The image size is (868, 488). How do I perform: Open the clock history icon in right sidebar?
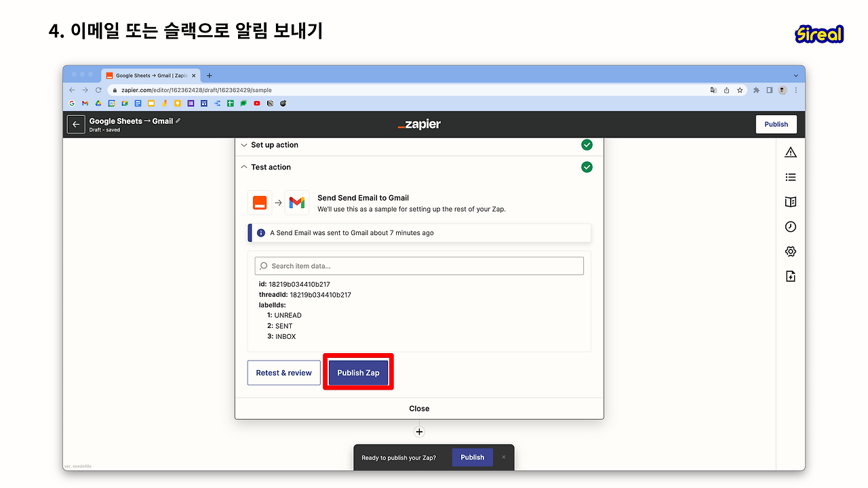[x=791, y=226]
